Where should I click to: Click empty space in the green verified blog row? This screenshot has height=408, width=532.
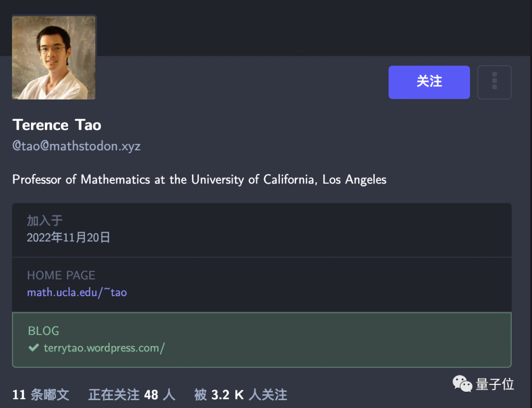tap(345, 340)
